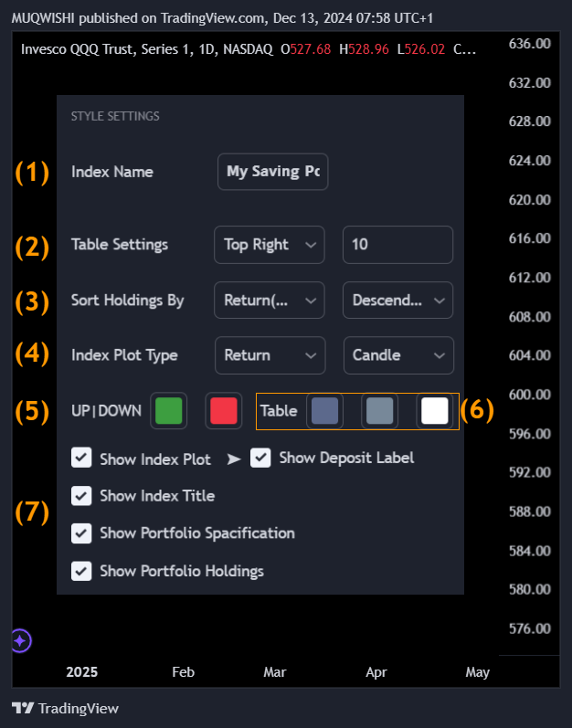Disable Show Portfolio Holdings checkbox

click(81, 571)
